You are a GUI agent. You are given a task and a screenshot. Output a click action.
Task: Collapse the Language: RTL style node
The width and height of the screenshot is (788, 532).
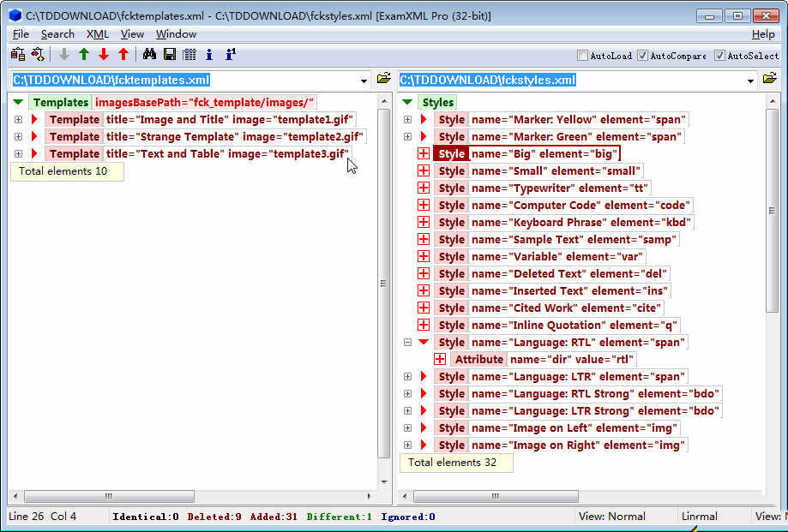tap(408, 342)
